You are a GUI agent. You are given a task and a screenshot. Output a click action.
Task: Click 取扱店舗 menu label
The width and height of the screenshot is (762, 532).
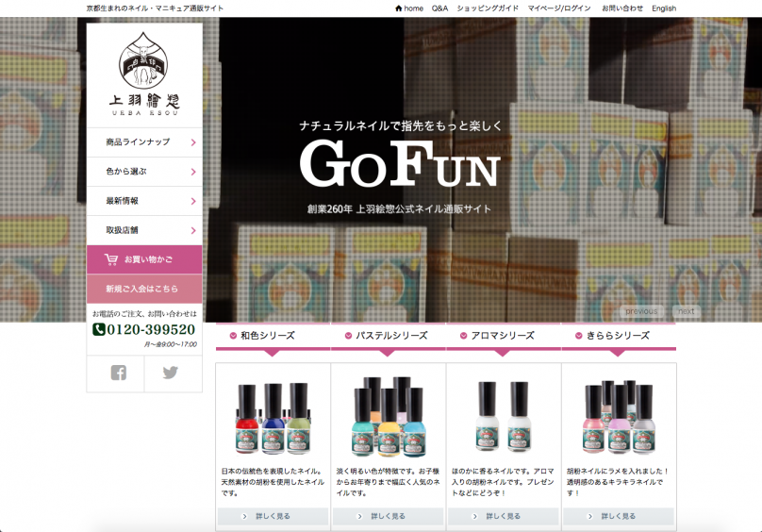coord(122,230)
